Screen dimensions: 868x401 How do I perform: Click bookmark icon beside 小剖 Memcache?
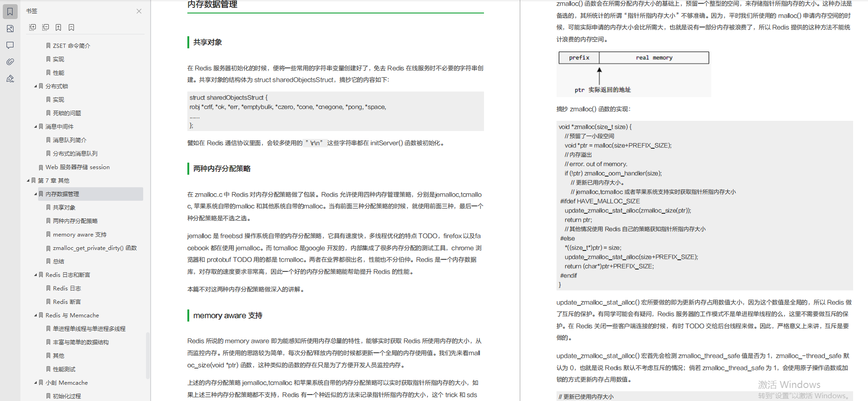coord(41,382)
